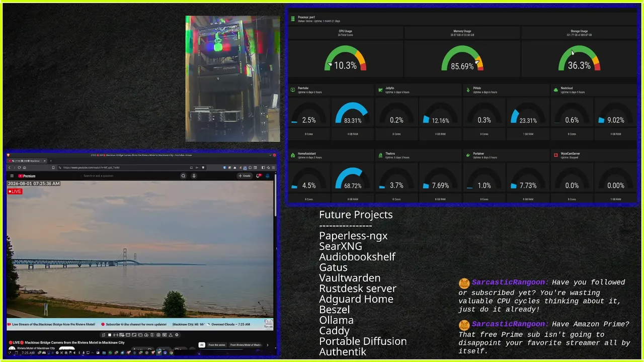Open the Brave browser main menu
Screen dimensions: 644x362
coord(272,167)
